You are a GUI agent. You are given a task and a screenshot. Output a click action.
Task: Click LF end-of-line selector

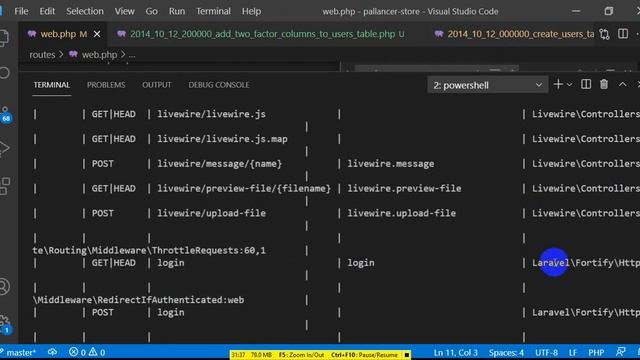573,352
